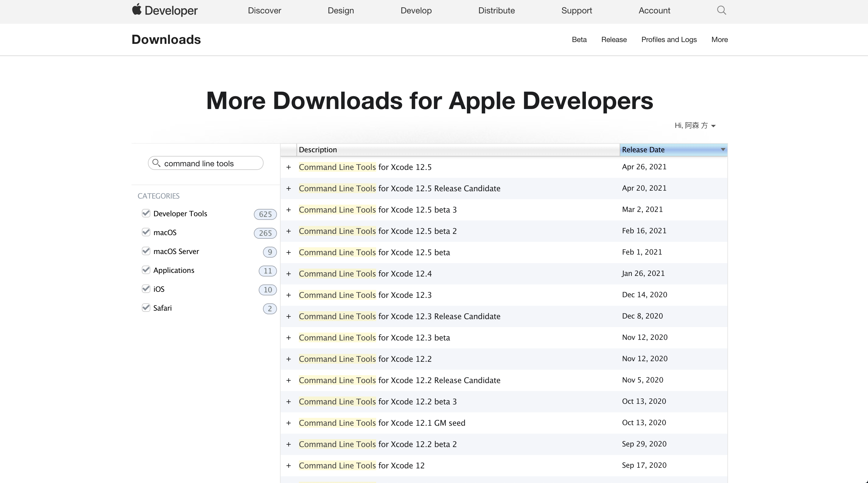The image size is (868, 483).
Task: Expand the Xcode 12.2 beta 3 row
Action: tap(289, 401)
